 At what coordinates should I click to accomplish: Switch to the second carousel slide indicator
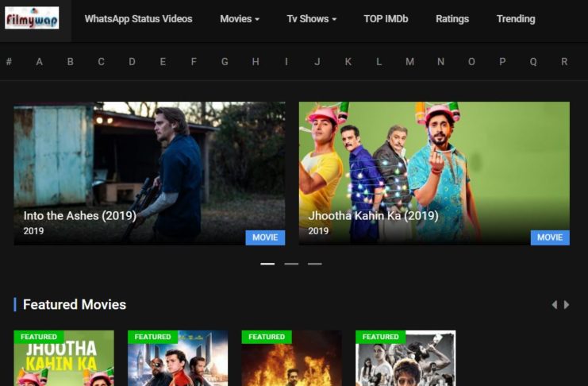[x=291, y=264]
